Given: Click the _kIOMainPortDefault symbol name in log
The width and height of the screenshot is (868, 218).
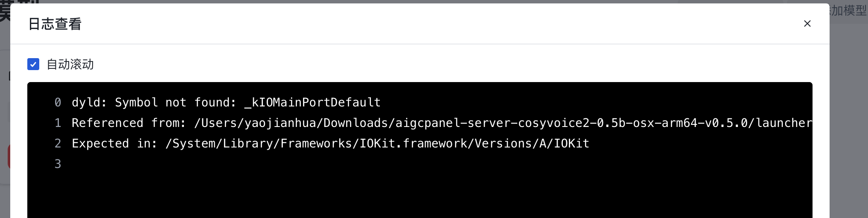Looking at the screenshot, I should coord(313,103).
